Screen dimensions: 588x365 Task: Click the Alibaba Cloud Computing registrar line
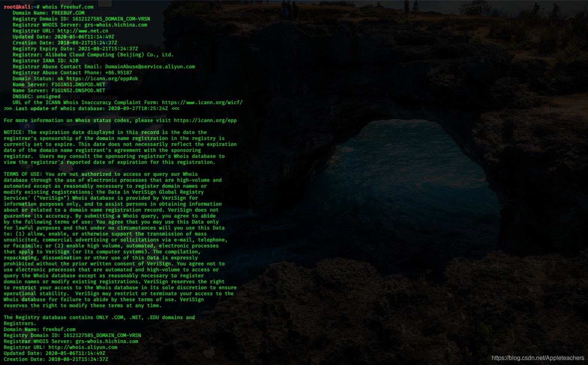(93, 54)
